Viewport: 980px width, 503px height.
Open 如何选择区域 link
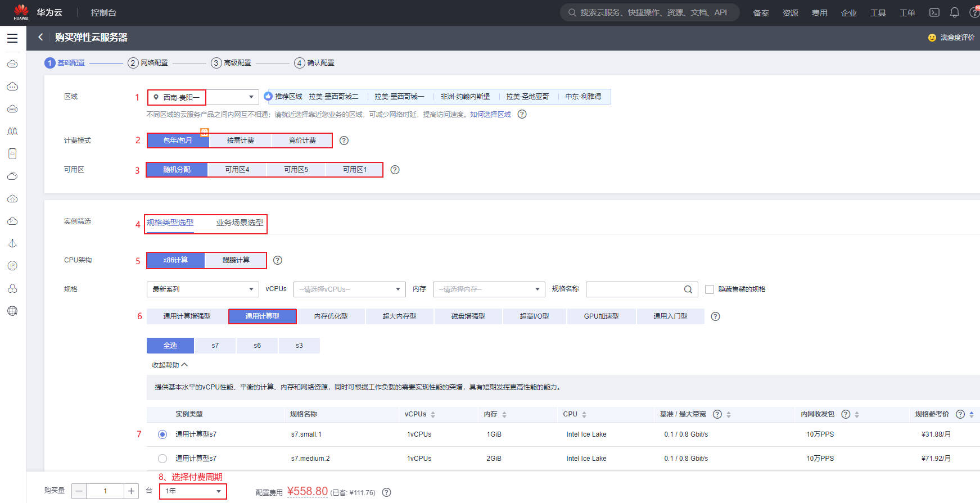[x=490, y=114]
